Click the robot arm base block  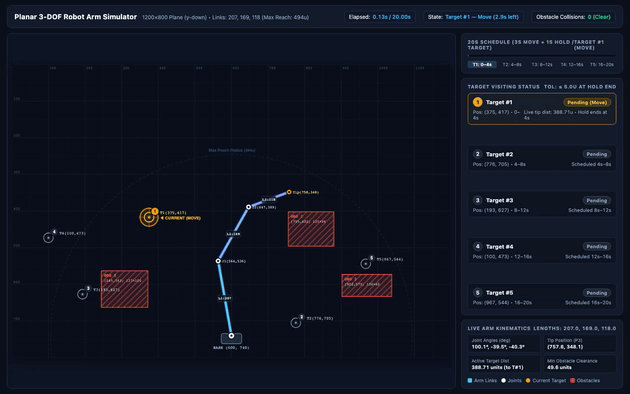231,338
